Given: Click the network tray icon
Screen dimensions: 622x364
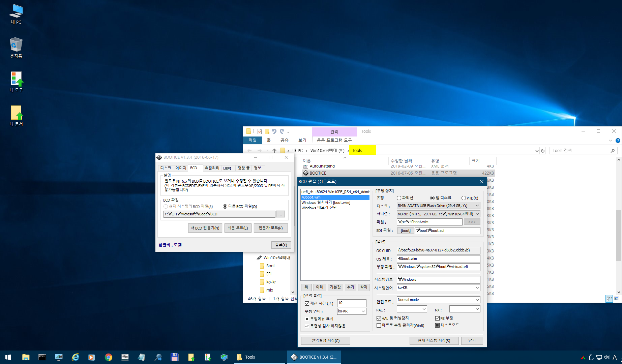Looking at the screenshot, I should click(x=599, y=357).
